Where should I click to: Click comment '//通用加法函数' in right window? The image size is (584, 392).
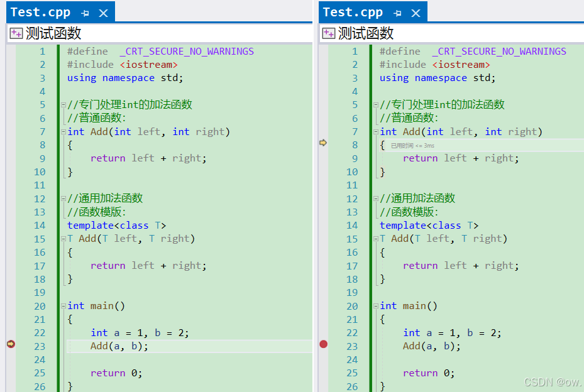[x=417, y=199]
